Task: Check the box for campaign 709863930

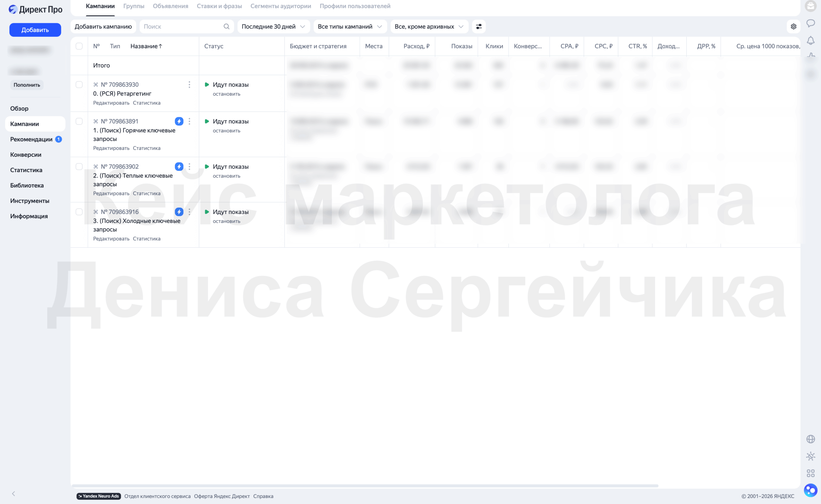Action: tap(79, 85)
